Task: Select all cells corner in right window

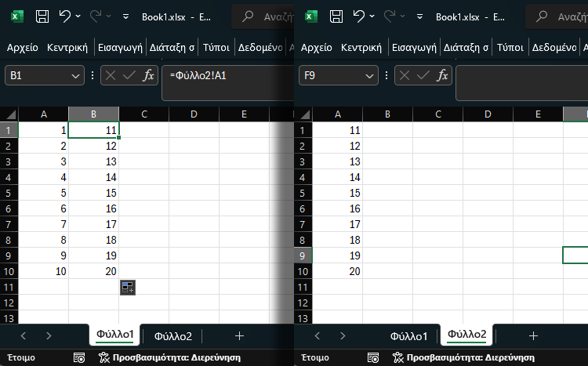Action: (303, 114)
